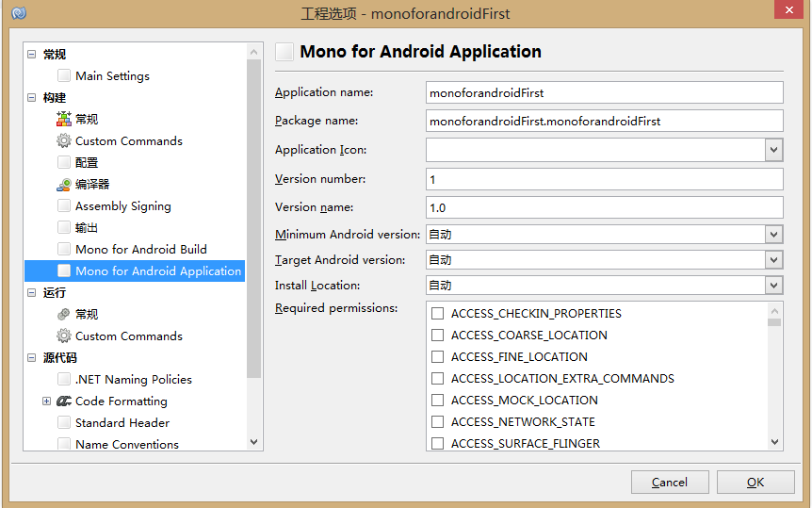Screen dimensions: 812x508
Task: Click permissions list scroll-up arrow
Action: (774, 311)
